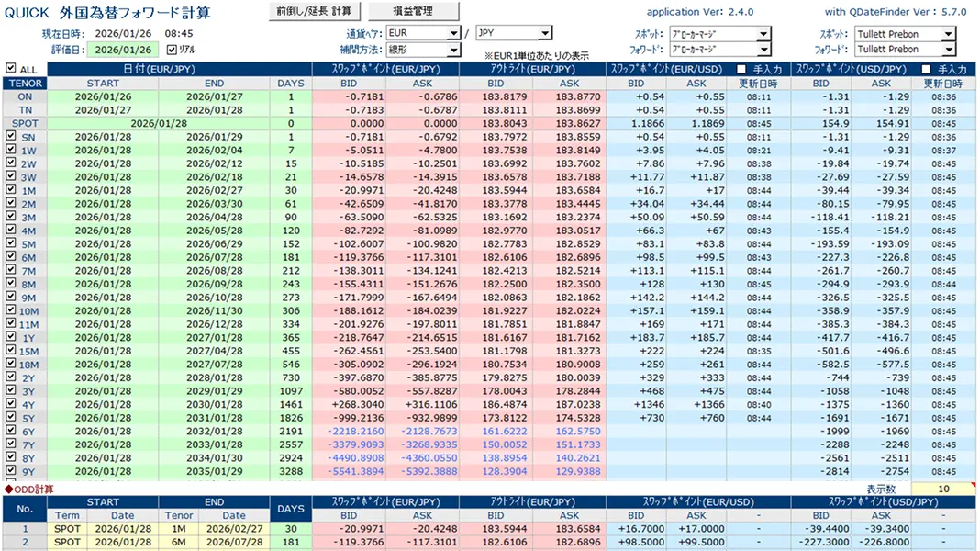Uncheck the 1M tenor row checkbox
980x551 pixels.
click(x=11, y=189)
